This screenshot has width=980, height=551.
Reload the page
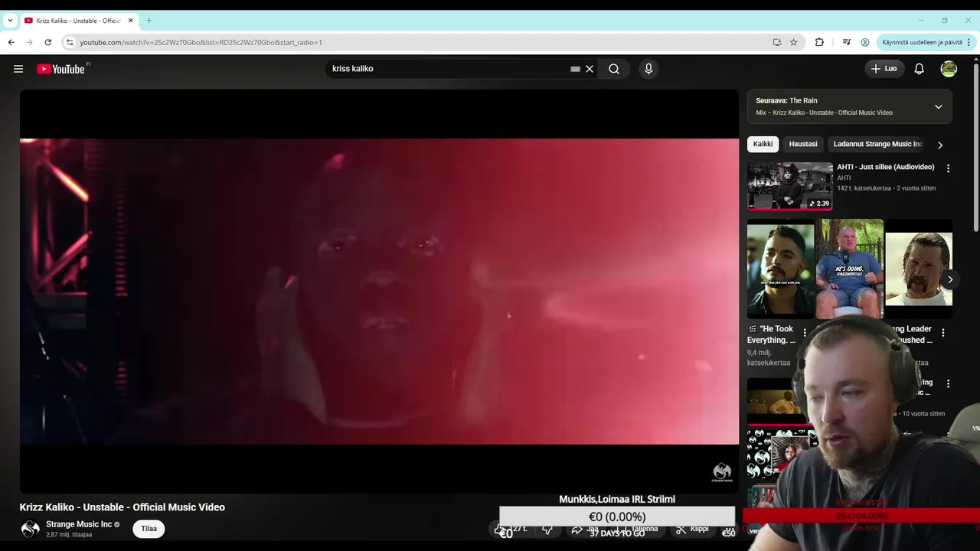pos(48,42)
